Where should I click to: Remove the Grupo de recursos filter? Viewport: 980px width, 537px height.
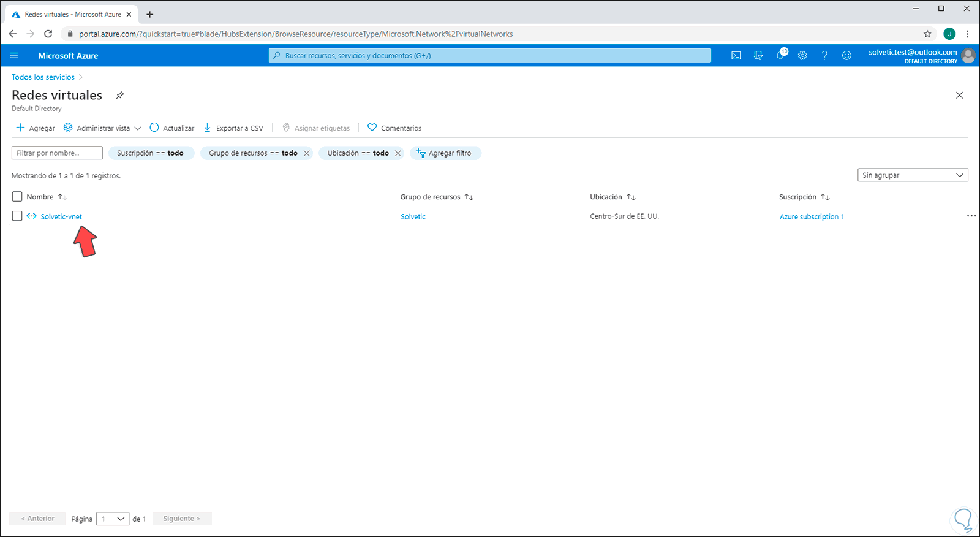pos(307,153)
